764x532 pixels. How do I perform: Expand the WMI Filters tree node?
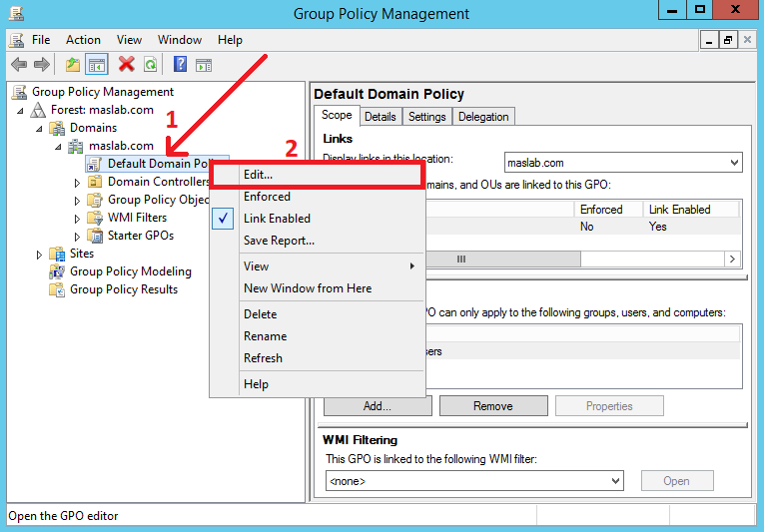click(x=78, y=218)
